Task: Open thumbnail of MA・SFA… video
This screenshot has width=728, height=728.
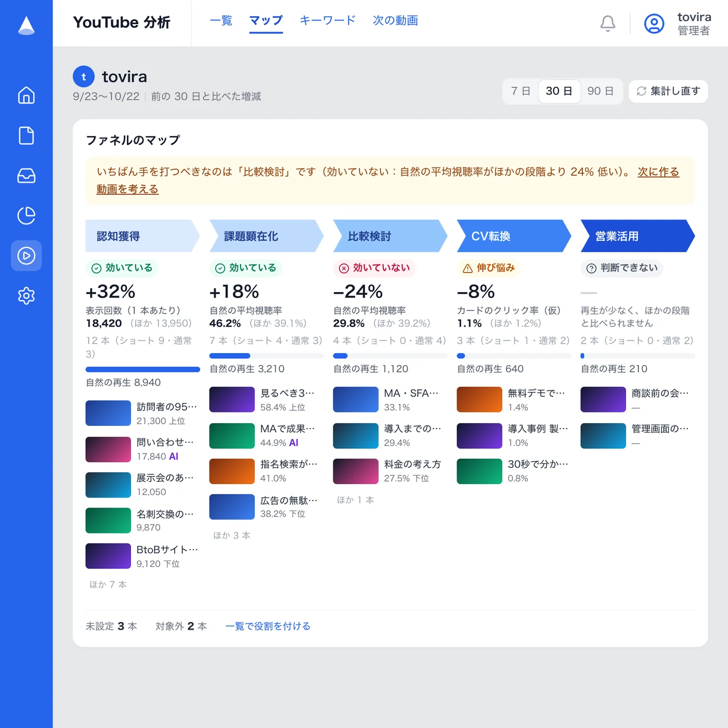Action: [x=356, y=400]
